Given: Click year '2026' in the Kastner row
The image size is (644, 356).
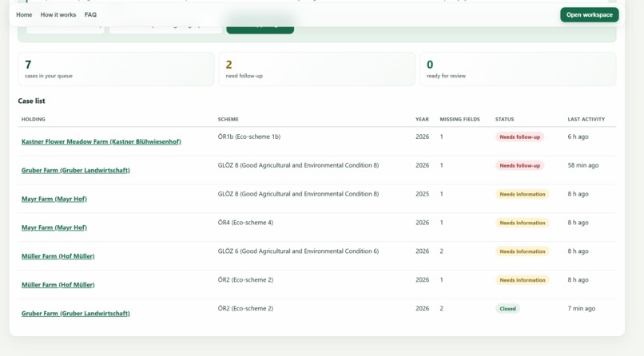Looking at the screenshot, I should pos(422,136).
